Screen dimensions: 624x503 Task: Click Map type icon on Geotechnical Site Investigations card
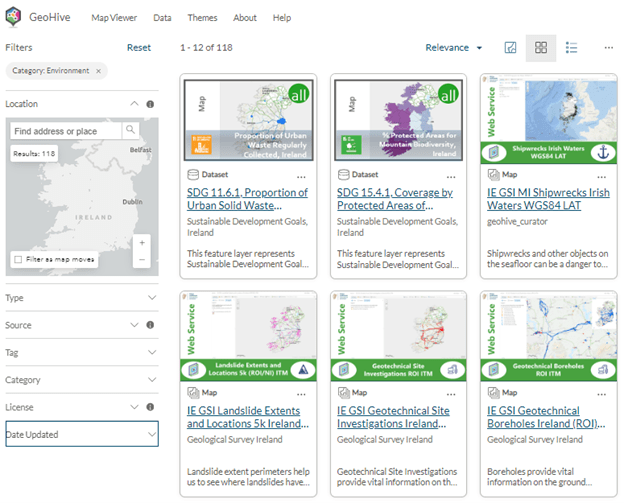(343, 393)
